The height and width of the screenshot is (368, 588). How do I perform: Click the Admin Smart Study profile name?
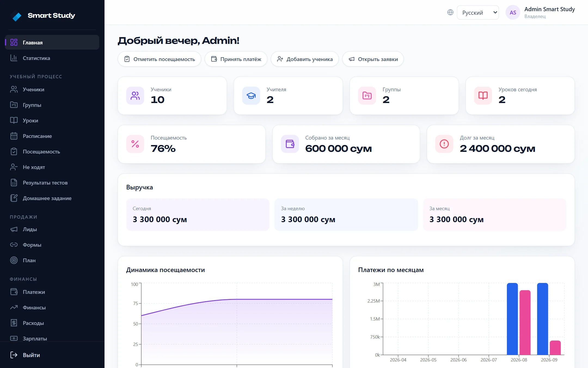point(549,9)
